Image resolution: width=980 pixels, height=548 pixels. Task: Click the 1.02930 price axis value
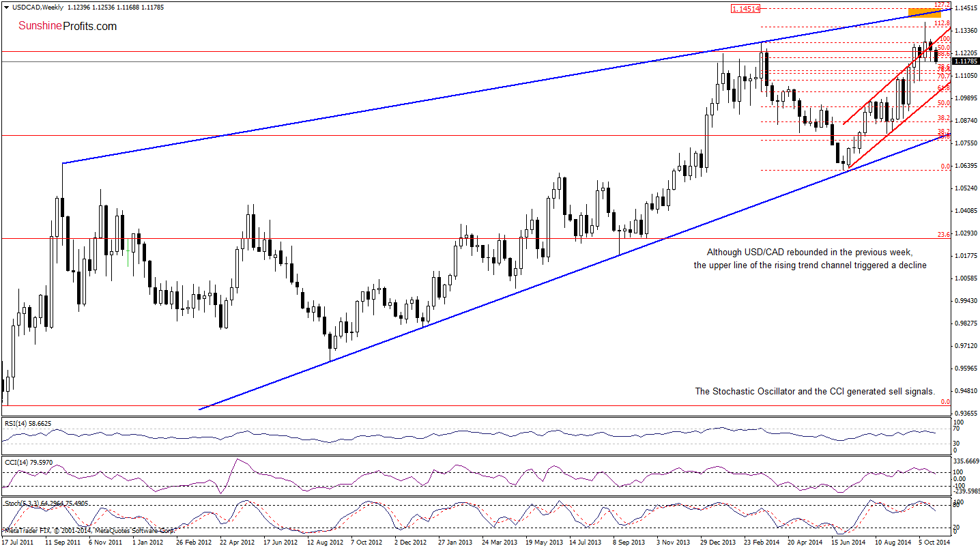(x=967, y=233)
